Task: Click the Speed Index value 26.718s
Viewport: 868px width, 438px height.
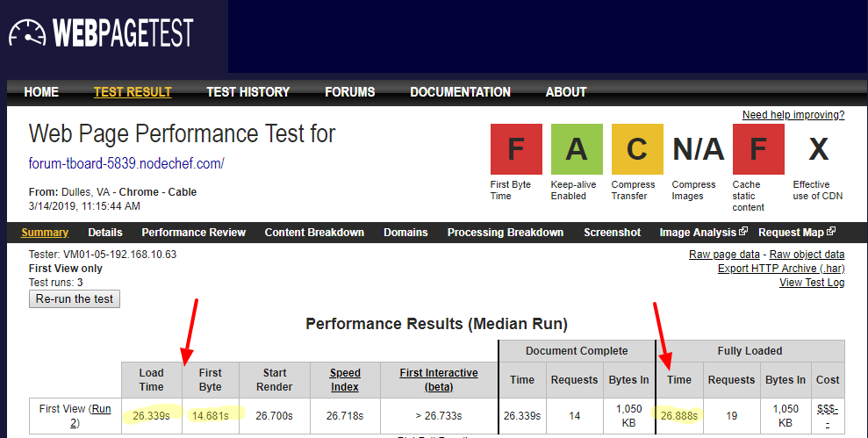Action: coord(345,416)
